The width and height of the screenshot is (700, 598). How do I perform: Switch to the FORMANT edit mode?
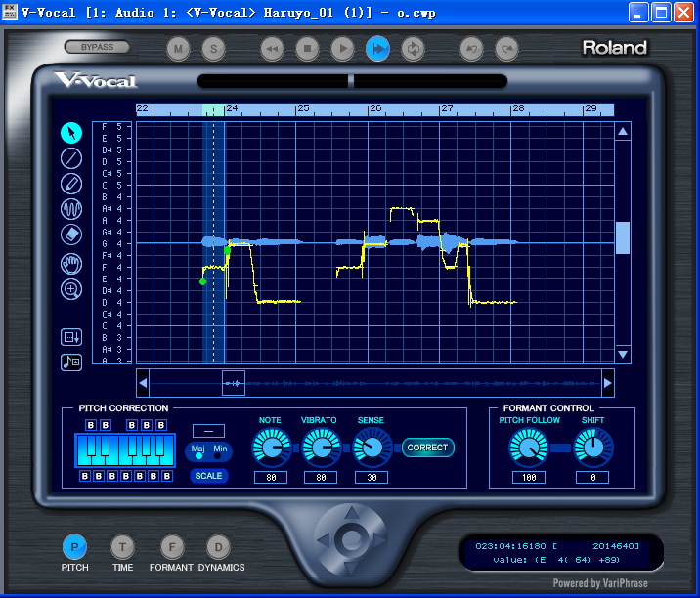click(x=172, y=546)
